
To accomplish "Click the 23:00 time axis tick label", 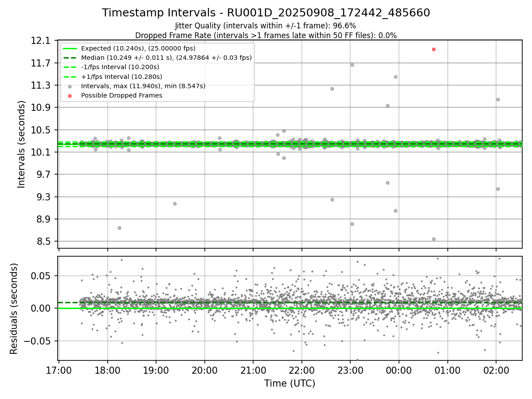I will (350, 369).
